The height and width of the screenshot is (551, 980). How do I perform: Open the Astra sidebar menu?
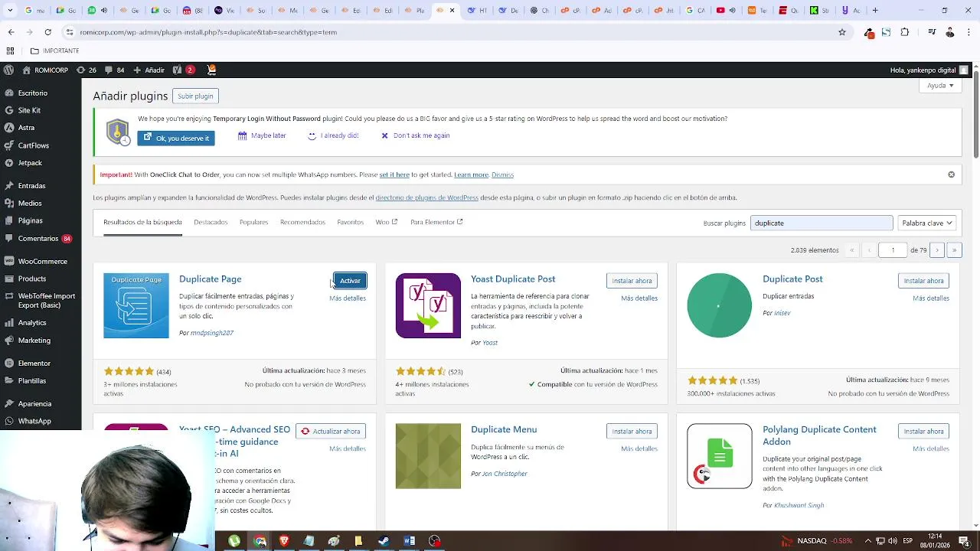tap(26, 128)
